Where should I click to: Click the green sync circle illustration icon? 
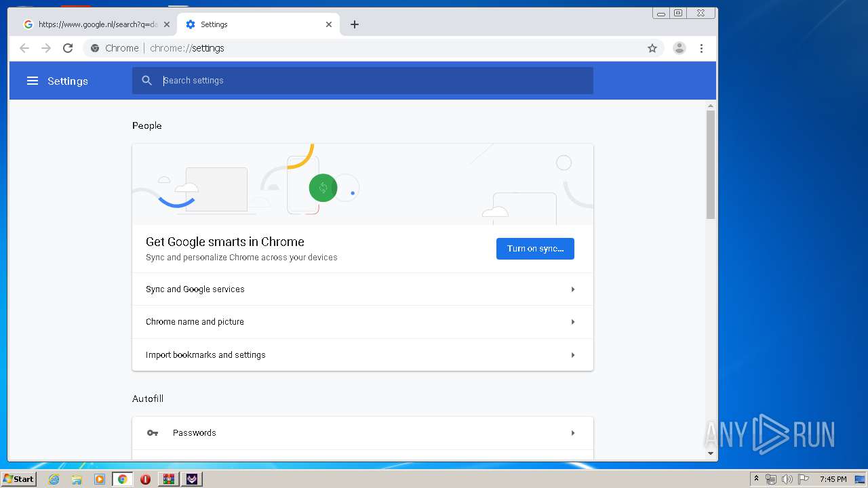pos(323,188)
